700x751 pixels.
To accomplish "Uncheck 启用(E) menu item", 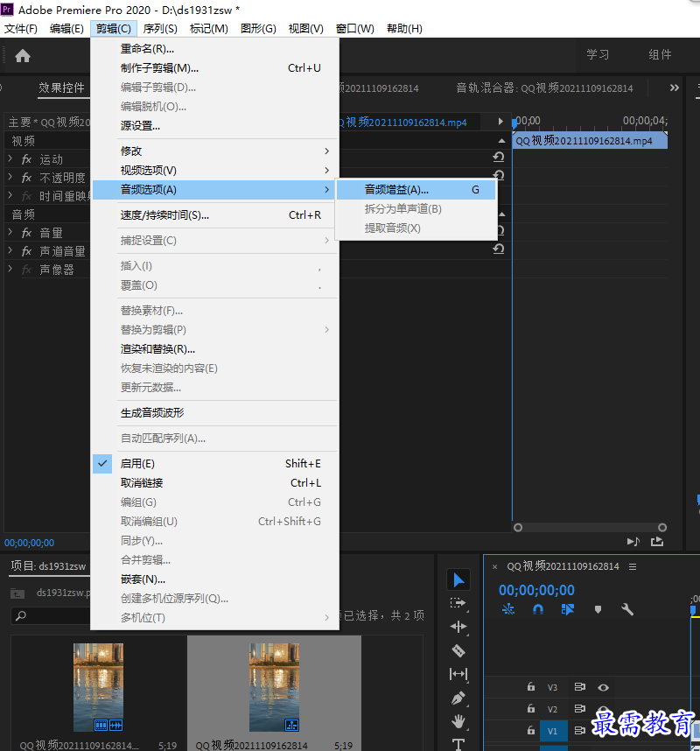I will tap(215, 464).
